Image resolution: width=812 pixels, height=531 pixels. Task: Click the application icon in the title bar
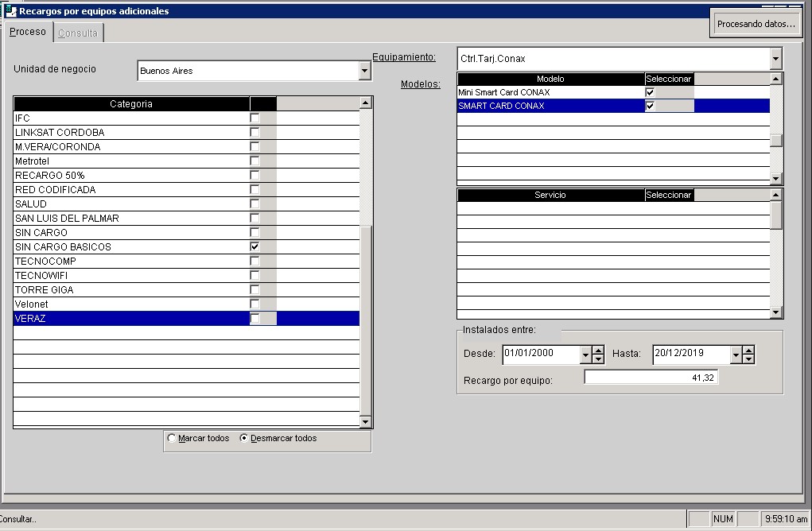(10, 11)
